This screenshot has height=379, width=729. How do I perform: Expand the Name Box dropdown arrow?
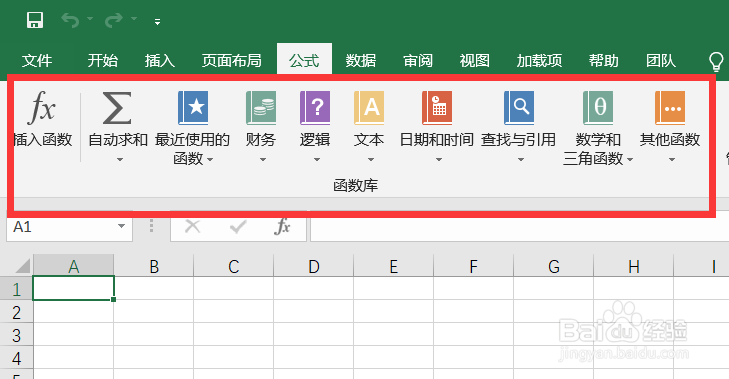[121, 226]
